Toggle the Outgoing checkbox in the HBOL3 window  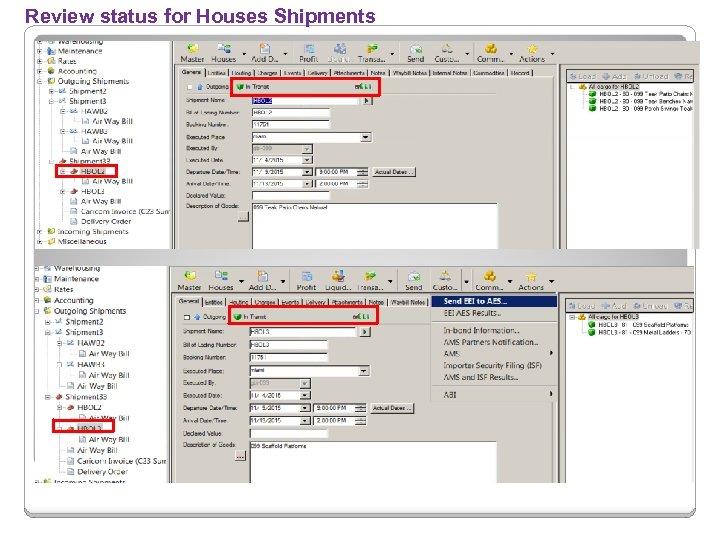[x=186, y=317]
